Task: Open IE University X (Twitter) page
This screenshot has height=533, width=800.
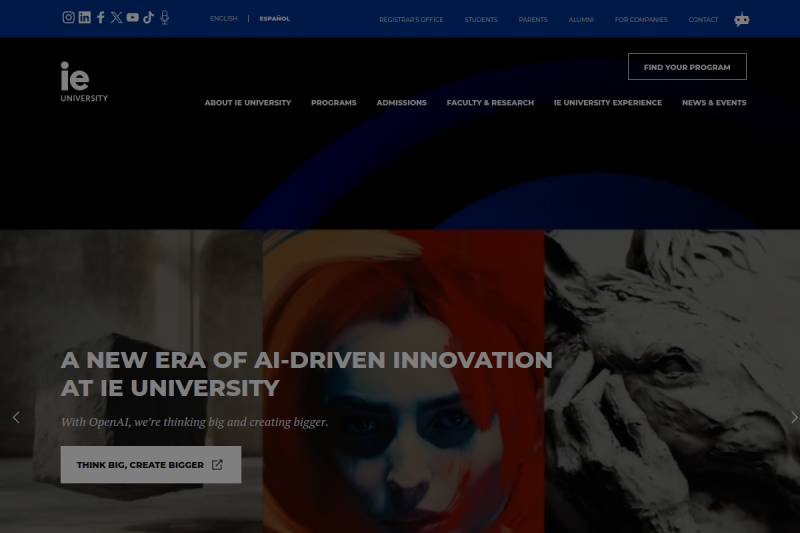Action: [116, 17]
